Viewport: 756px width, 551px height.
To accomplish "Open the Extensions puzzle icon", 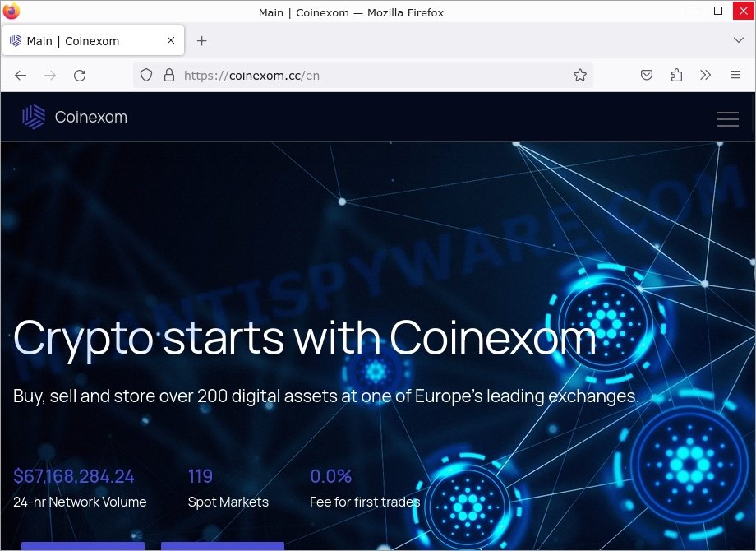I will pos(676,76).
